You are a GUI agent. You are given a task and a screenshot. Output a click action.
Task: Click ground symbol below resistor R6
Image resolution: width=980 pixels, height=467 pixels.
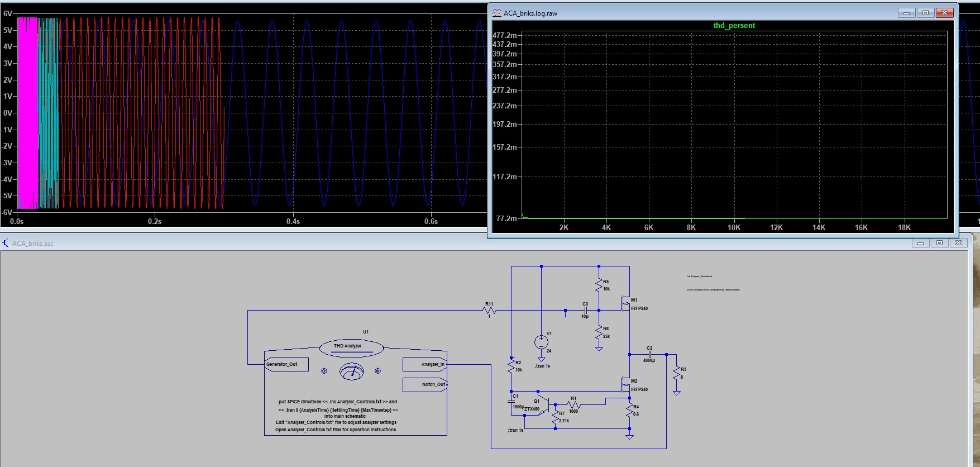(x=599, y=348)
